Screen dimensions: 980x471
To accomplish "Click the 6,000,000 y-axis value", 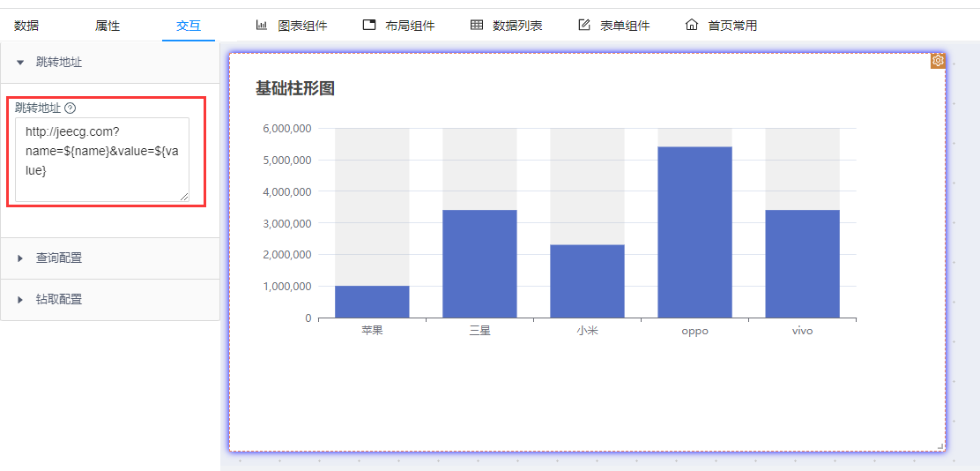I will click(288, 128).
